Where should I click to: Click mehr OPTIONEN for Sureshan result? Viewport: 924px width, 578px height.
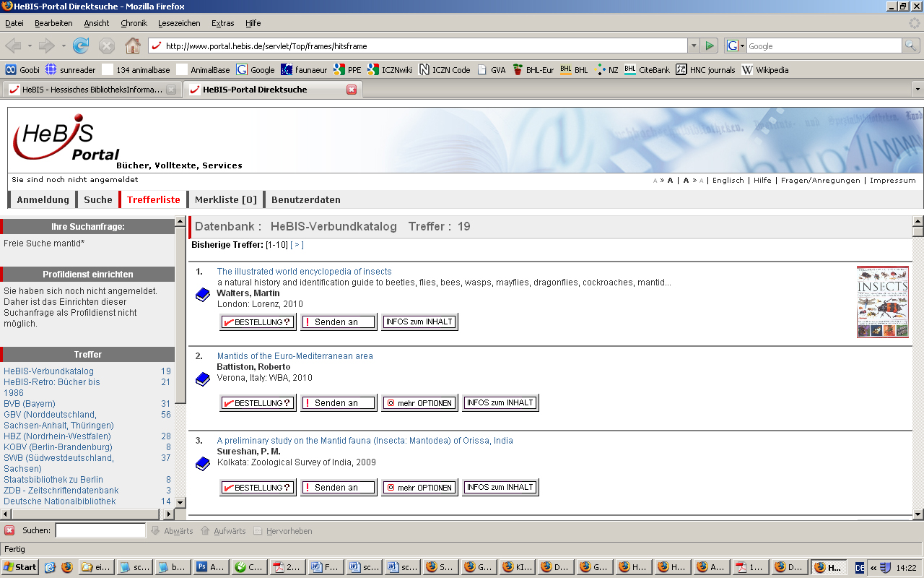pos(419,488)
